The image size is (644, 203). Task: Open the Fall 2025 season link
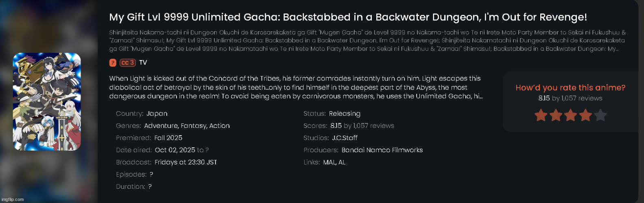pyautogui.click(x=168, y=138)
